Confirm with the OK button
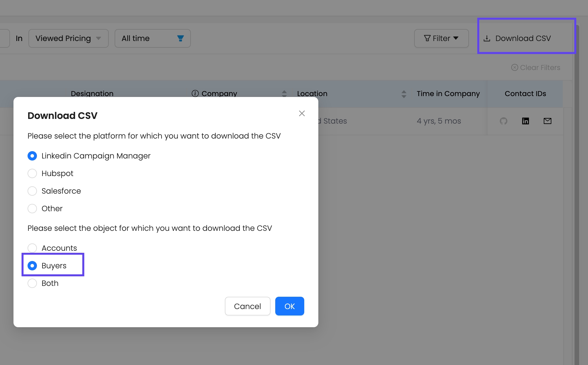The image size is (588, 365). pyautogui.click(x=289, y=306)
